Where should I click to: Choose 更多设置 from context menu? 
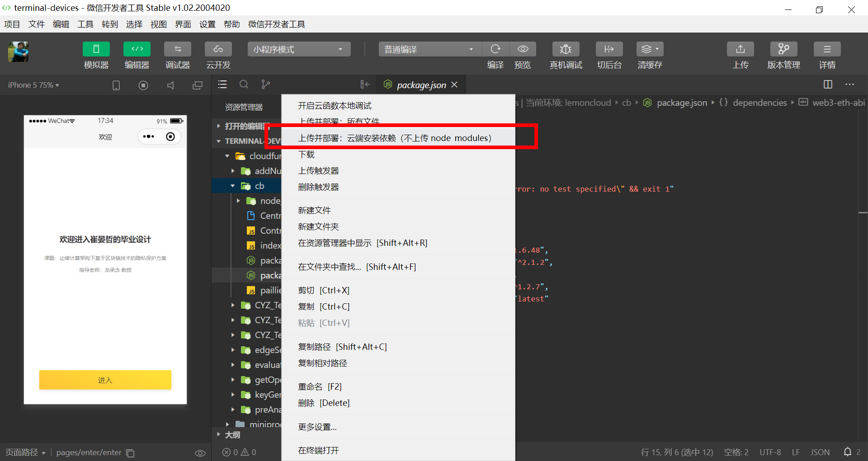[398, 427]
